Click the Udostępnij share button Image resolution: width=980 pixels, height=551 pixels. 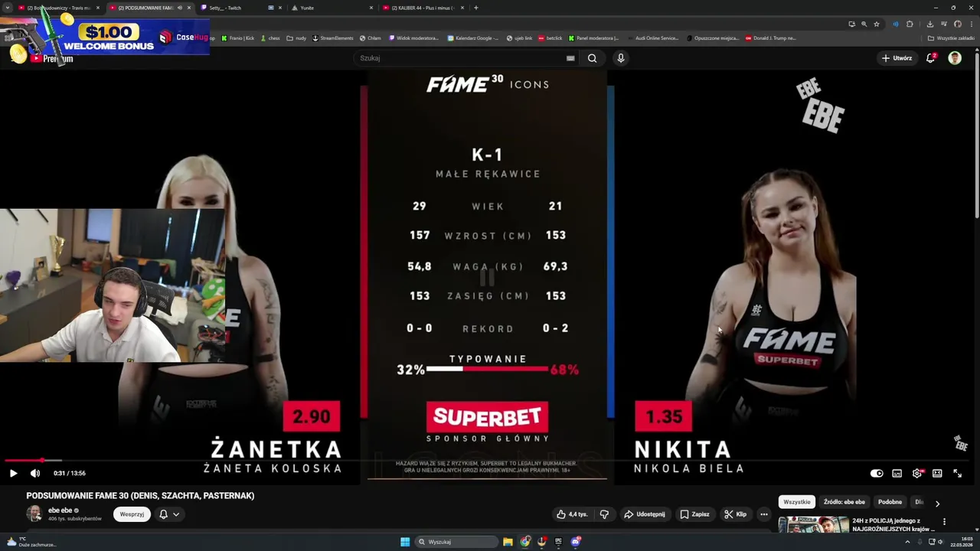click(644, 514)
